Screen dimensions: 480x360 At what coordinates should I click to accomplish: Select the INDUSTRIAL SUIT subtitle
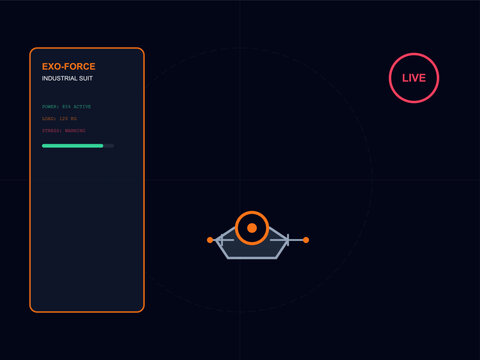(67, 78)
